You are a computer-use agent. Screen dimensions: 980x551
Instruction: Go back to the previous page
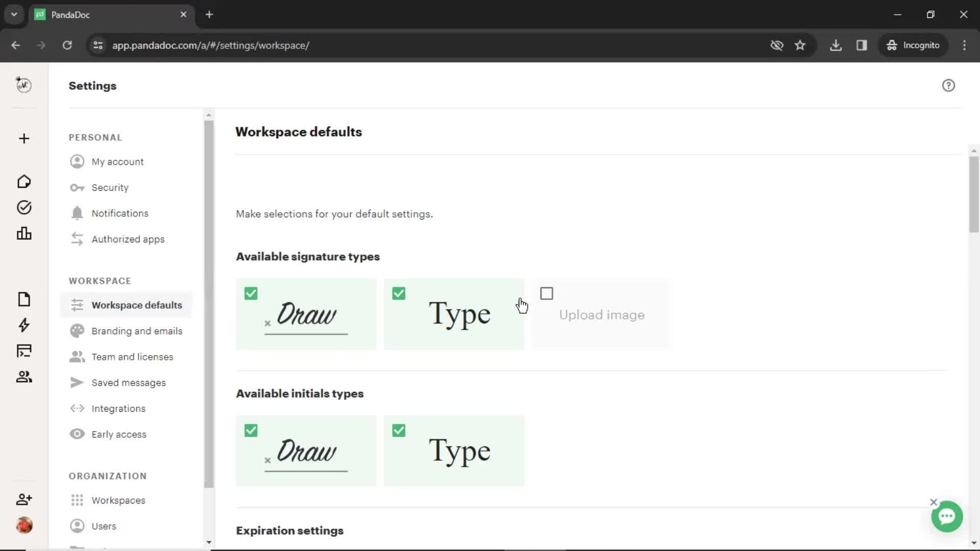[x=16, y=45]
